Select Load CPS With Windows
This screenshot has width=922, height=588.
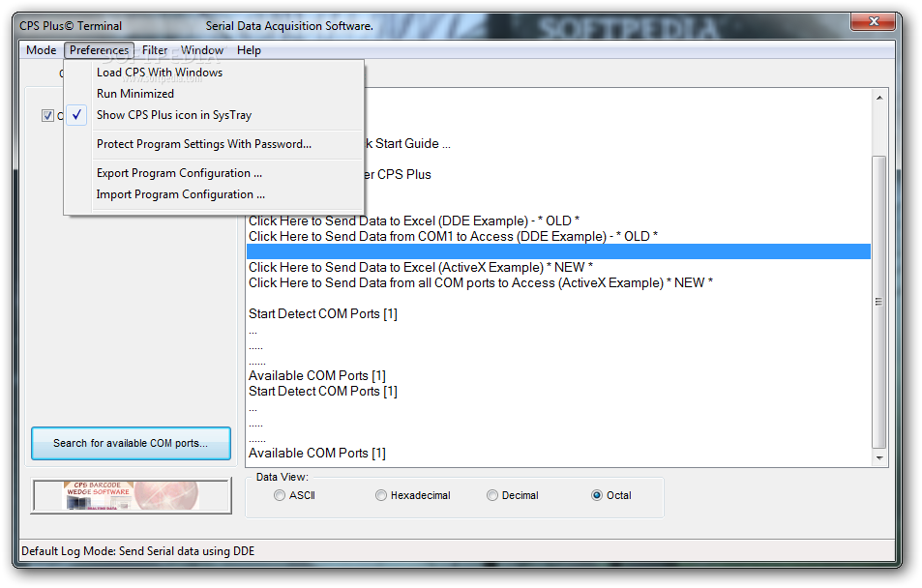(214, 73)
